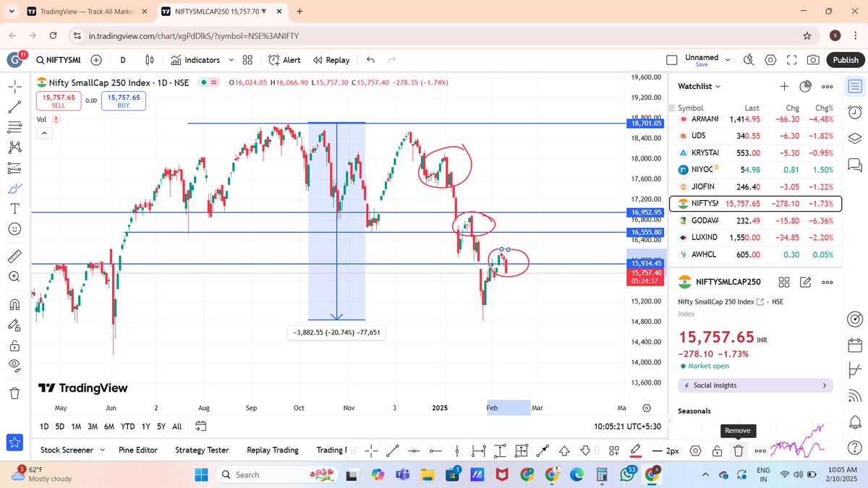Select GODAVA row in the watchlist
868x488 pixels.
[x=756, y=220]
